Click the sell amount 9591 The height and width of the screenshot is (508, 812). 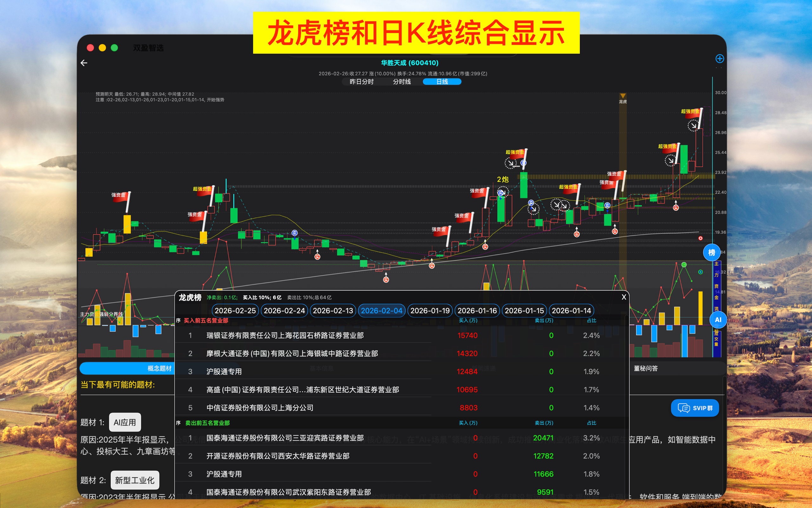[545, 492]
